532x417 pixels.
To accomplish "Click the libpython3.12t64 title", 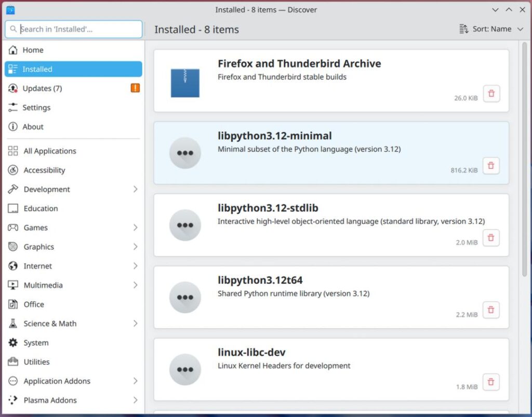I will (x=260, y=280).
